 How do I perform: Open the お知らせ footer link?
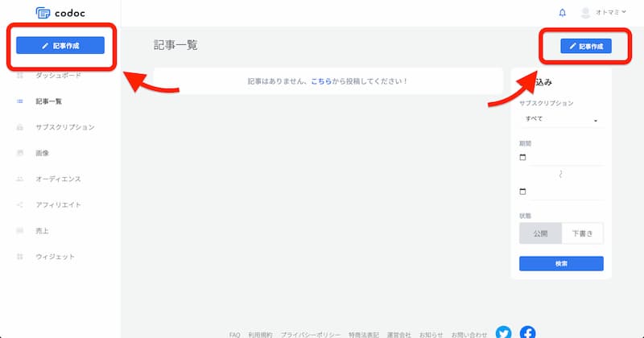click(431, 335)
